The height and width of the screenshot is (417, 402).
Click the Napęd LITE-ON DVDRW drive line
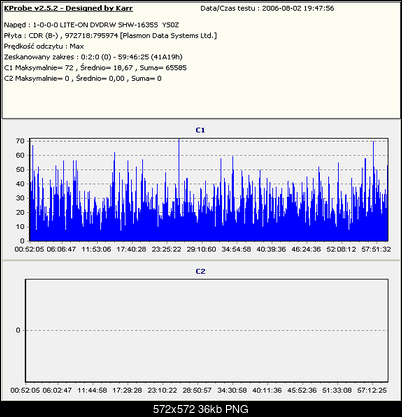[x=92, y=25]
